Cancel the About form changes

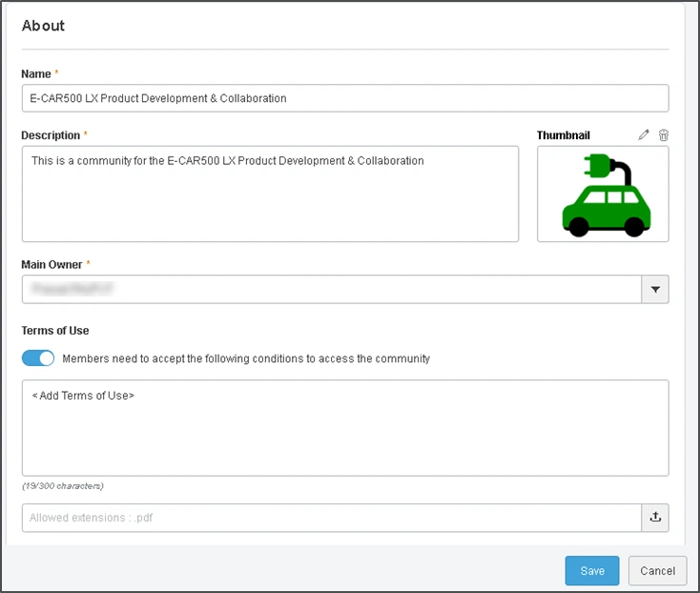click(x=658, y=570)
